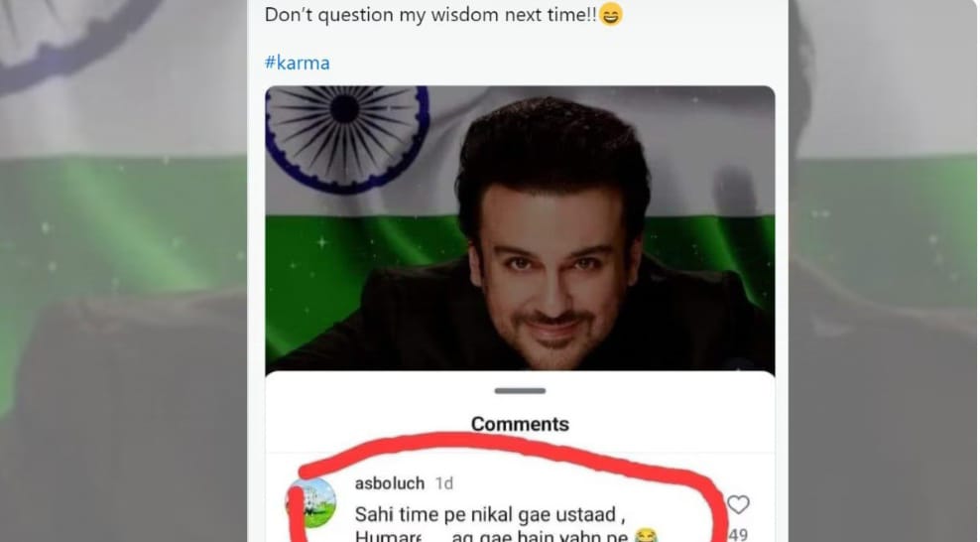980x542 pixels.
Task: Click the tweet text 'Don't question my wisdom next time!!'
Action: point(430,14)
